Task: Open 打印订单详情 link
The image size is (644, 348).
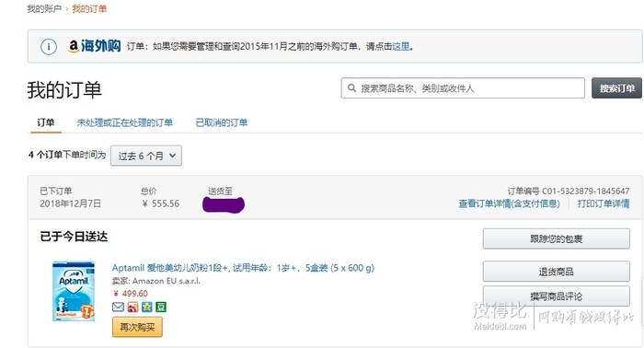Action: pyautogui.click(x=604, y=203)
